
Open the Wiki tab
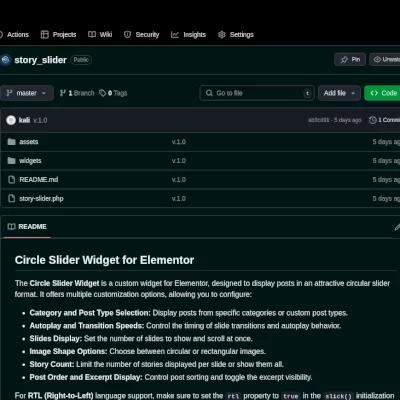tap(100, 35)
